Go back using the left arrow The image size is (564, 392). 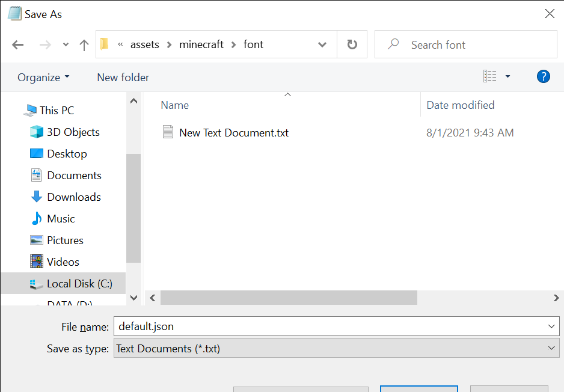coord(17,45)
